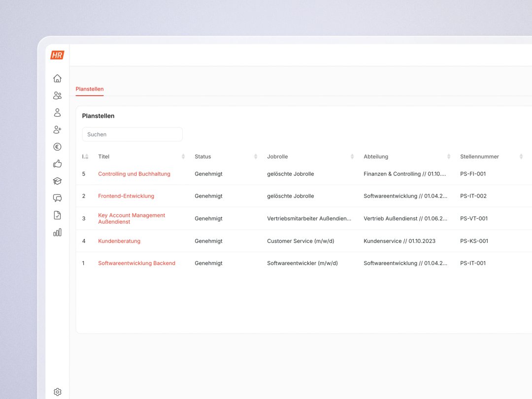This screenshot has width=532, height=399.
Task: Click Genehmigt status in Frontend-Entwicklung row
Action: point(209,196)
